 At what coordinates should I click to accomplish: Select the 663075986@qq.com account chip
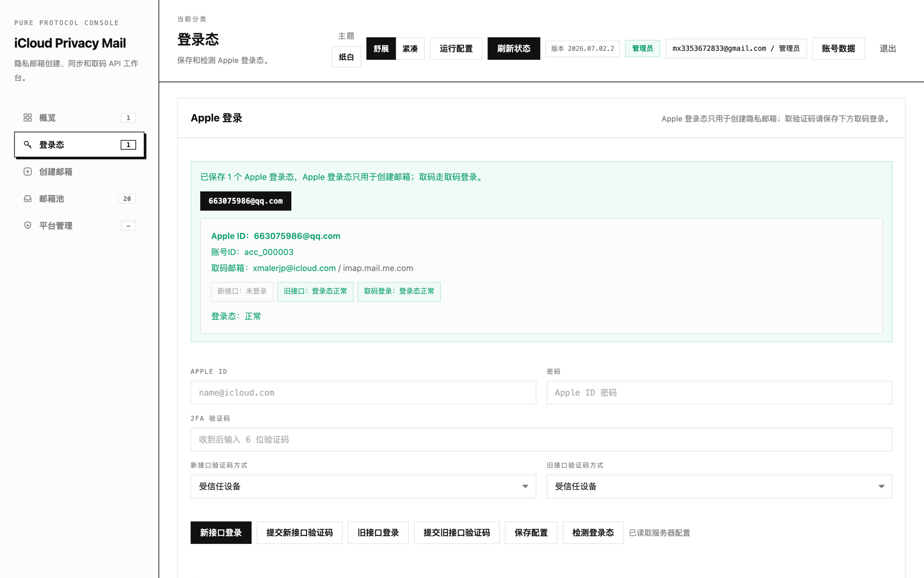245,201
